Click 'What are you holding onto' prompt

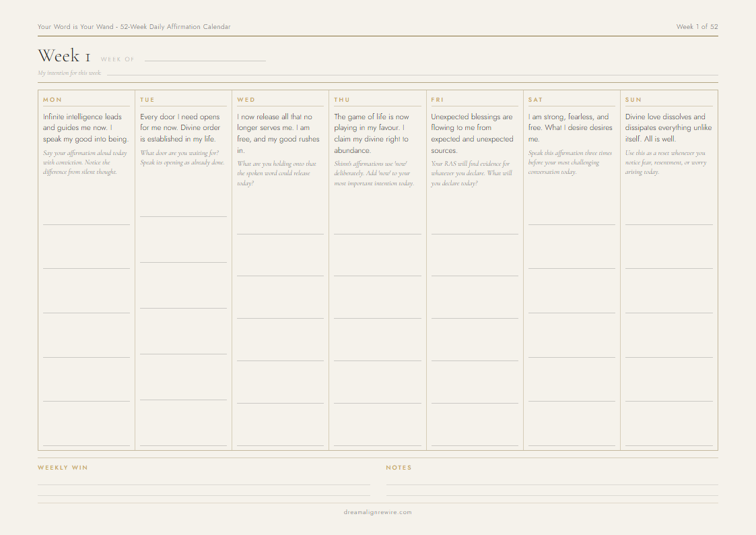click(x=277, y=174)
